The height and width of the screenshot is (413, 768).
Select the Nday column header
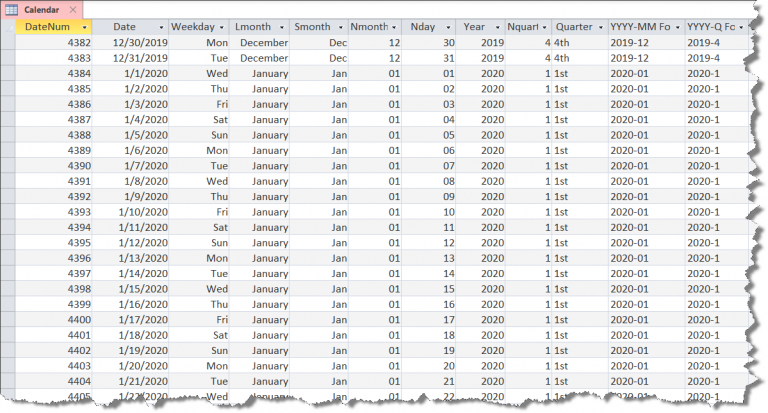(x=425, y=27)
